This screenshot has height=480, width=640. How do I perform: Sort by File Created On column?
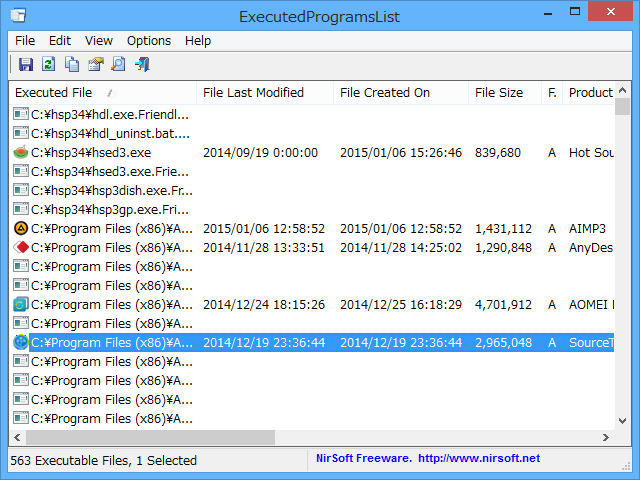[401, 93]
